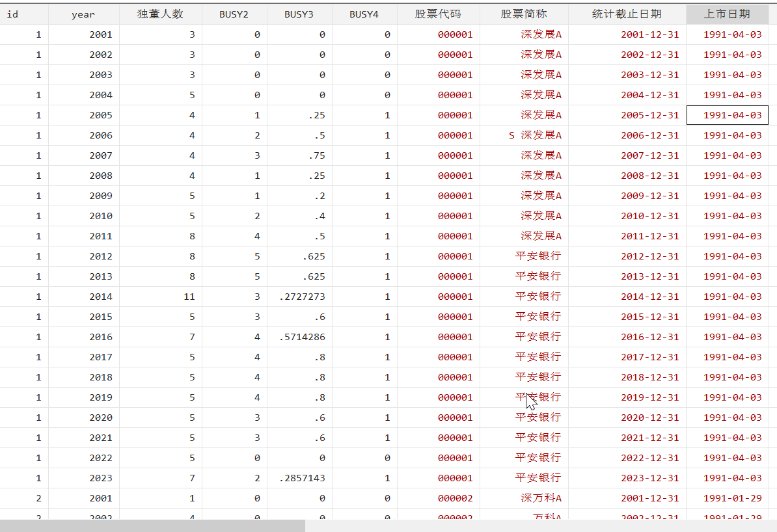Select the BUSY3 column header
This screenshot has width=777, height=532.
(299, 14)
